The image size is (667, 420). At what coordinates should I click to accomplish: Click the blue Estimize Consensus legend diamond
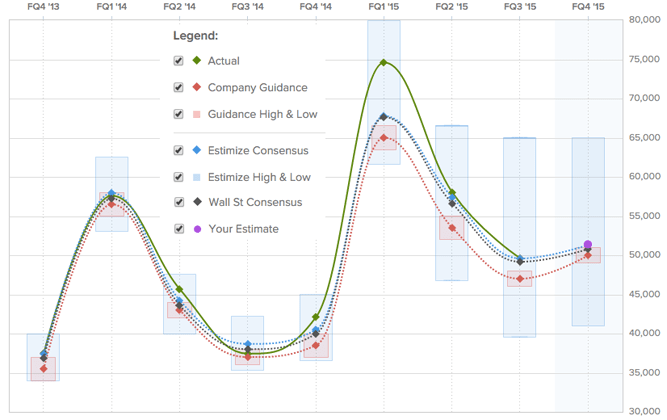195,151
